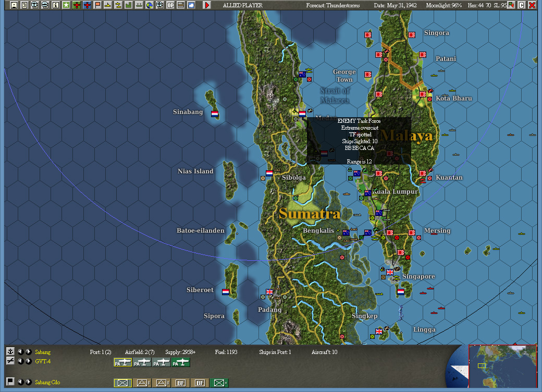Open the "Sabang" base name link
Screen dimensions: 542x392
click(43, 352)
